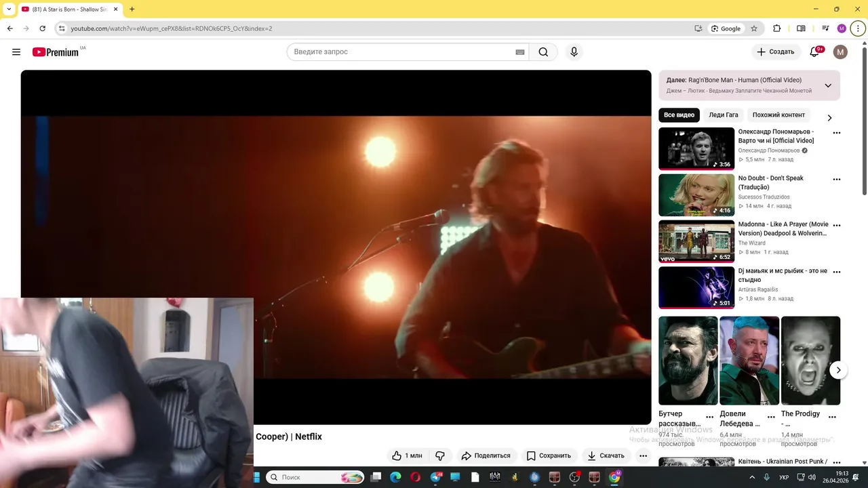The width and height of the screenshot is (868, 488).
Task: Open the No Doubt Don't Speak thumbnail
Action: tap(696, 195)
